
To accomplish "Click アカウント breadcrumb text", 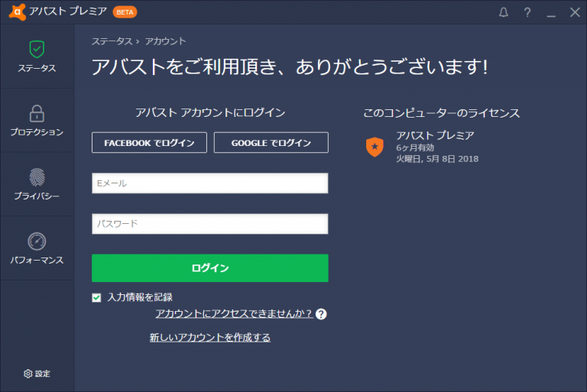I will pos(165,41).
